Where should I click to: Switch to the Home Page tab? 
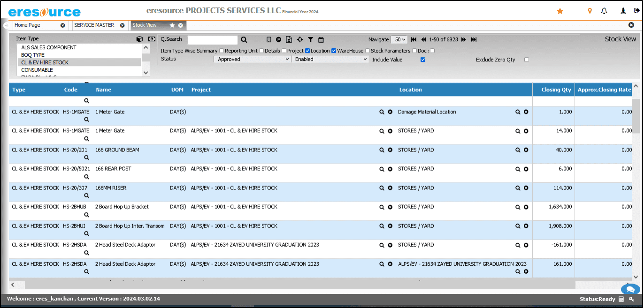click(28, 25)
